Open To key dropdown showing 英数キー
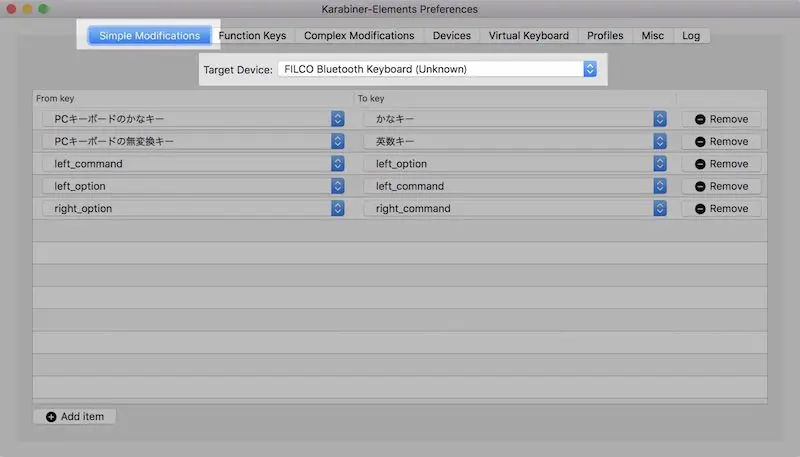The width and height of the screenshot is (800, 457). tap(515, 141)
